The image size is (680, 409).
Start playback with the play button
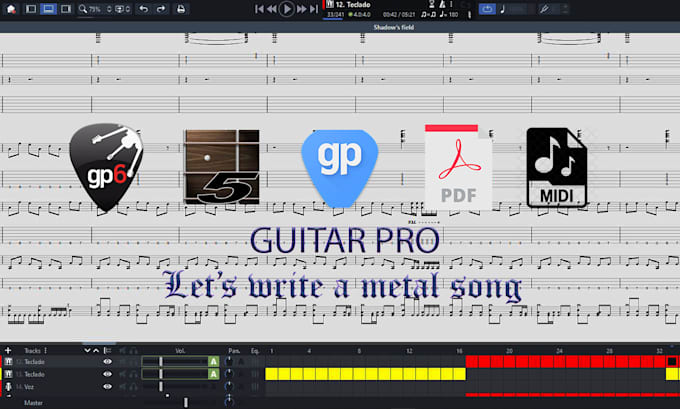(x=286, y=9)
